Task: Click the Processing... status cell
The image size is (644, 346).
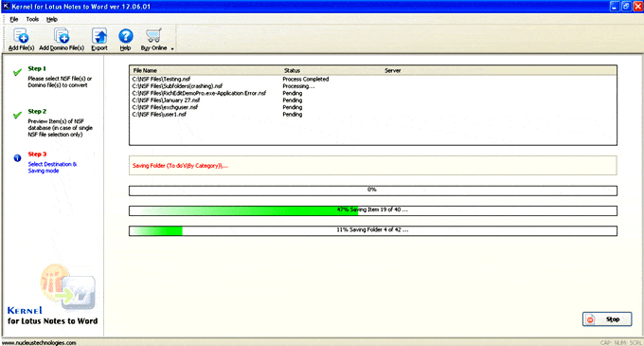Action: 298,86
